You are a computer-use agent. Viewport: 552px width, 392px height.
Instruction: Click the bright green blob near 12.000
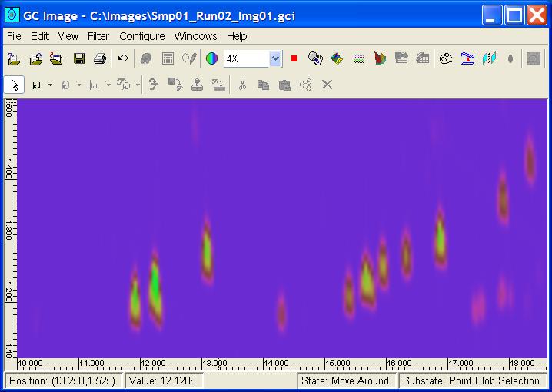(155, 283)
